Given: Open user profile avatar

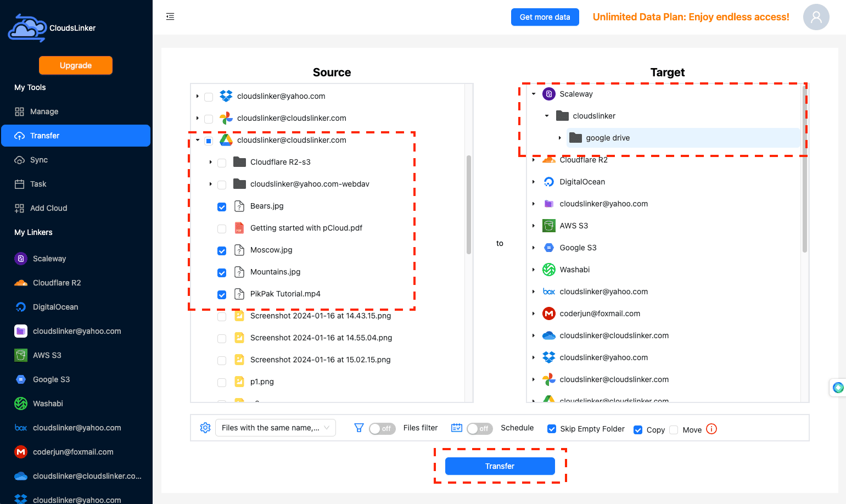Looking at the screenshot, I should pos(816,17).
